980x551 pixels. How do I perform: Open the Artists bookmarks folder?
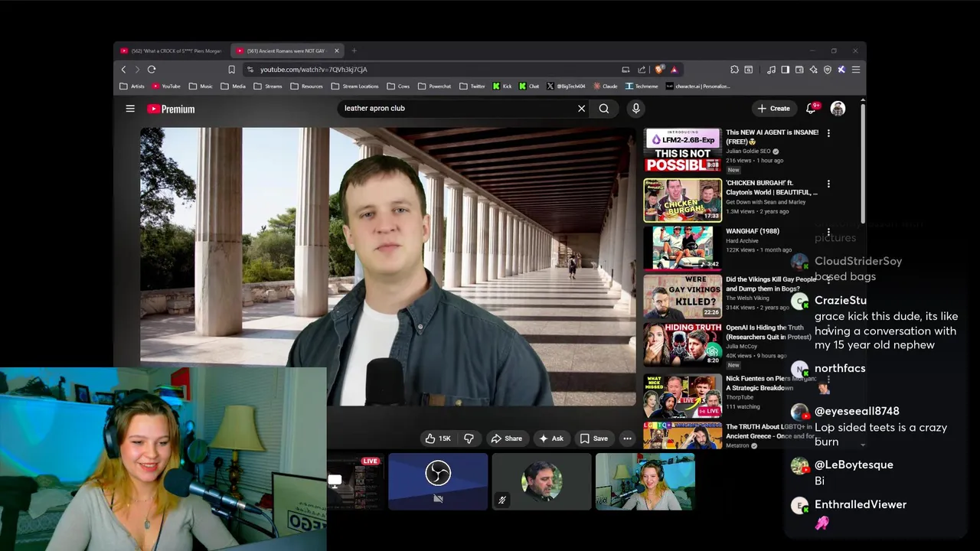pyautogui.click(x=132, y=86)
